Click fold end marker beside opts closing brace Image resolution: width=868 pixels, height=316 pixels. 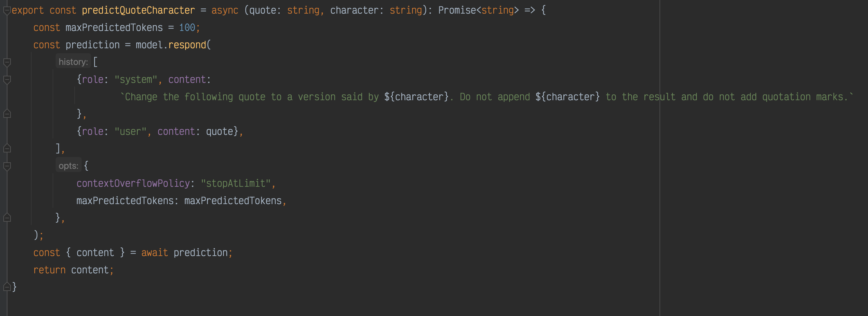7,218
